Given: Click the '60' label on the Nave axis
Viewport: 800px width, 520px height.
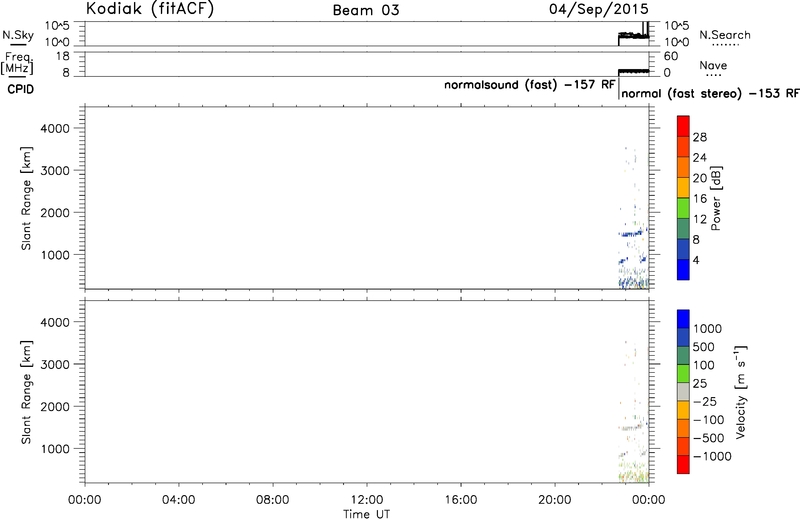Looking at the screenshot, I should click(671, 56).
